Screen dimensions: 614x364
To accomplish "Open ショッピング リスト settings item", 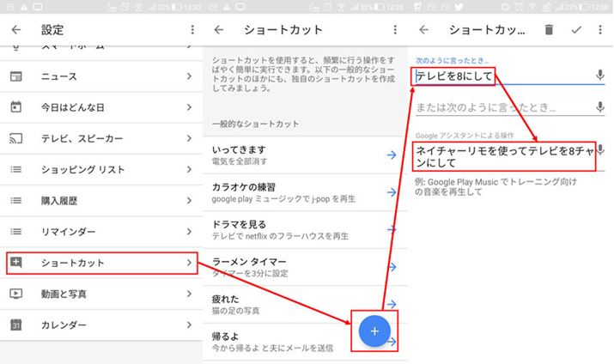I will coord(101,169).
